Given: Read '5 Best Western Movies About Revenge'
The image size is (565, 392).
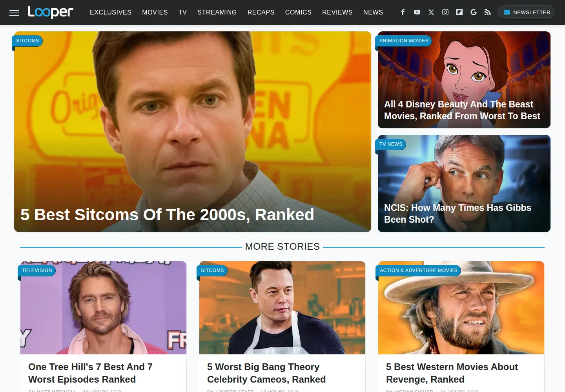Looking at the screenshot, I should [452, 373].
